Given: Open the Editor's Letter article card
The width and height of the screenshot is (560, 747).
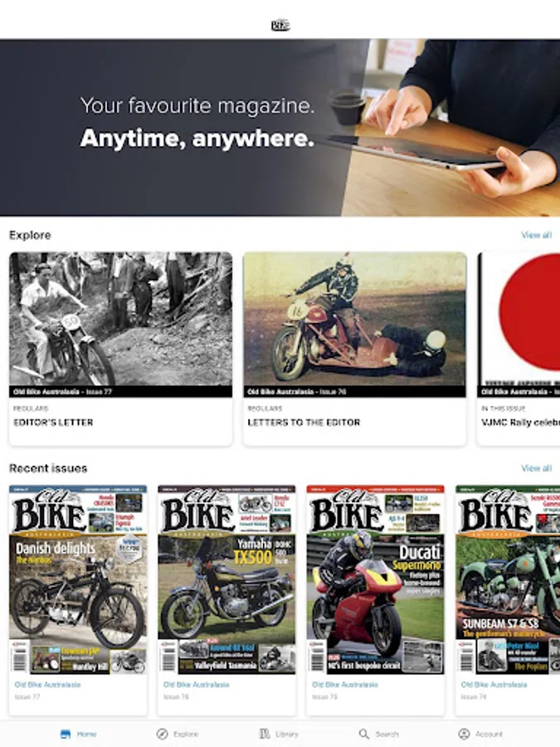Looking at the screenshot, I should tap(121, 349).
